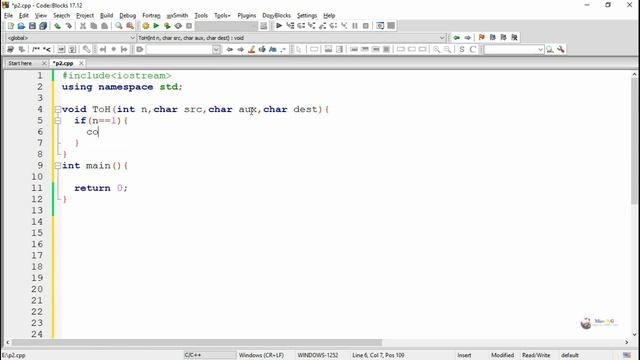Go to the previous bookmark flag
The width and height of the screenshot is (640, 360).
(x=493, y=38)
